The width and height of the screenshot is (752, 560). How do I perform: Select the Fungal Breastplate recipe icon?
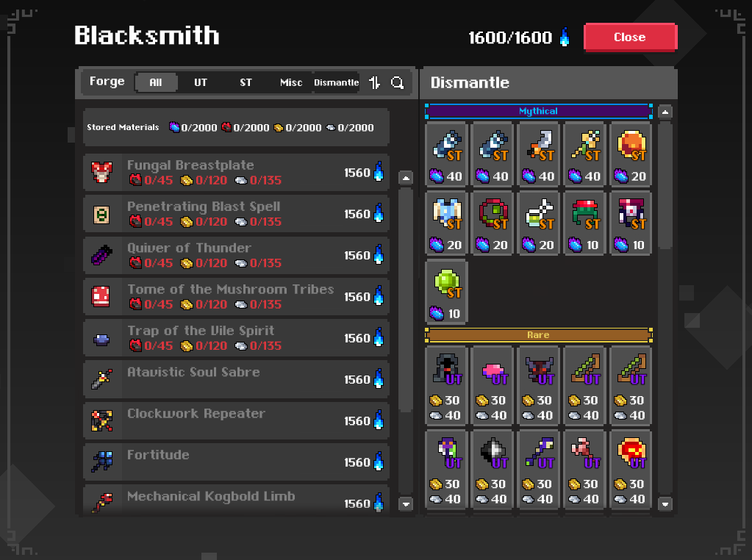coord(101,173)
